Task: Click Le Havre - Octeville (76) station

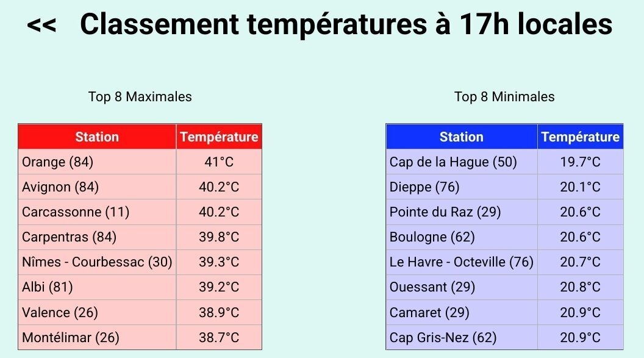Action: (x=462, y=262)
